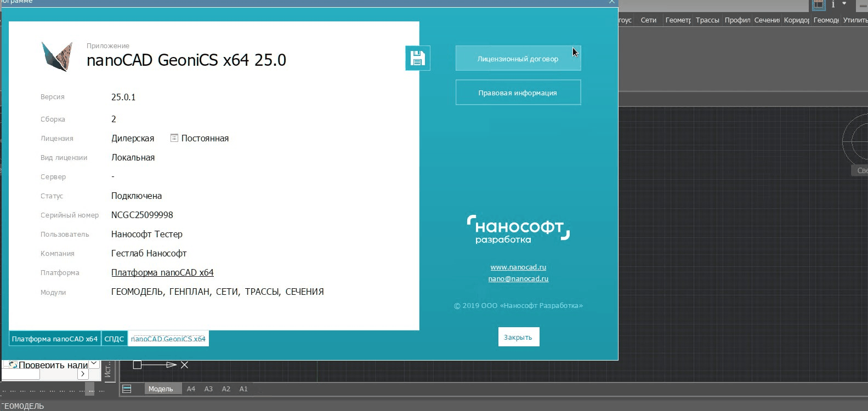Switch to Платформа nanoCAD x64 tab
Viewport: 868px width, 411px height.
[54, 339]
